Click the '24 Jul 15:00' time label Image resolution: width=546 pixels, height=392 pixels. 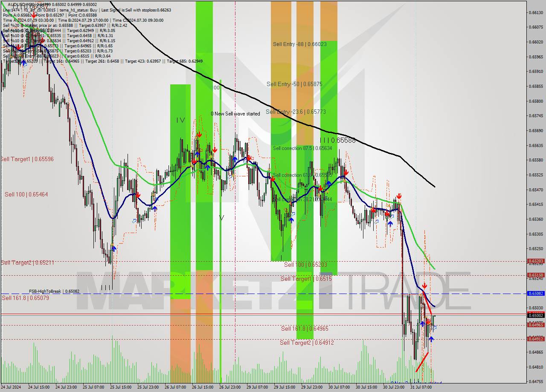coord(38,387)
